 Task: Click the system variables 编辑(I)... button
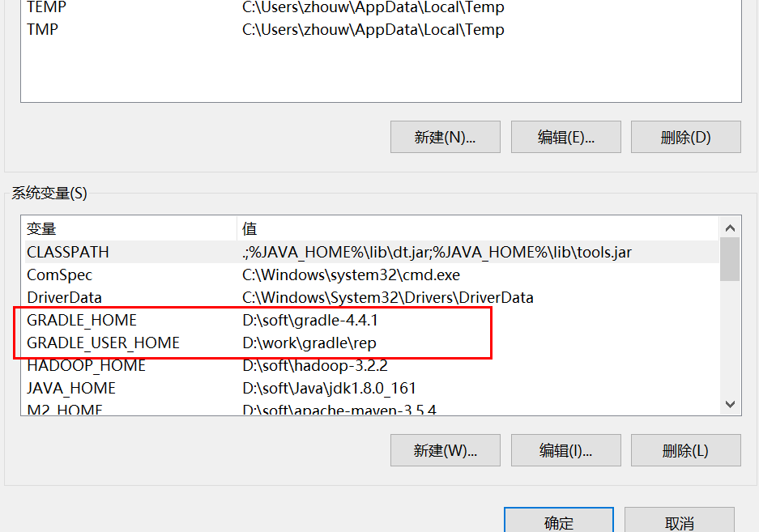566,450
